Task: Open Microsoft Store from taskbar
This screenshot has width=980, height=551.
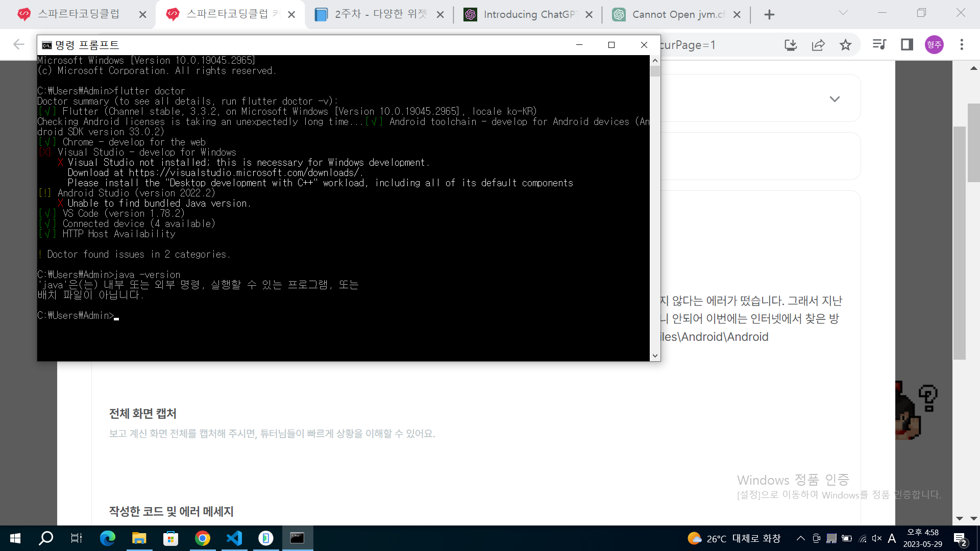Action: [x=170, y=538]
